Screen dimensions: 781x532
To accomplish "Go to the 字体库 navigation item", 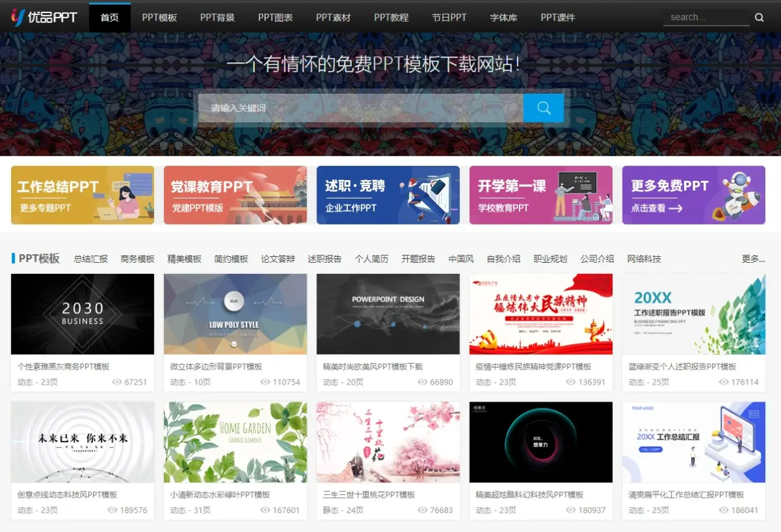I will (x=503, y=18).
